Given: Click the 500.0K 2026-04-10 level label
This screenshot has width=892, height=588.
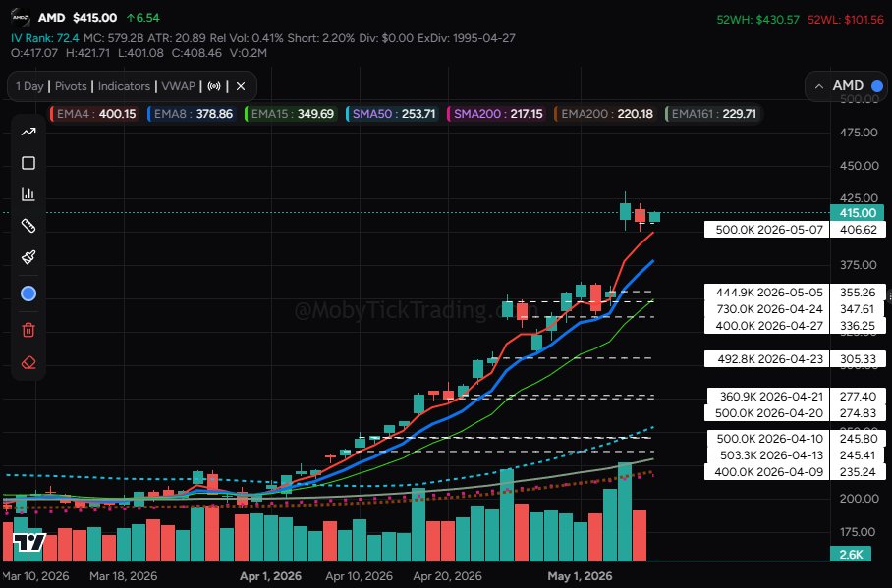Looking at the screenshot, I should (768, 439).
